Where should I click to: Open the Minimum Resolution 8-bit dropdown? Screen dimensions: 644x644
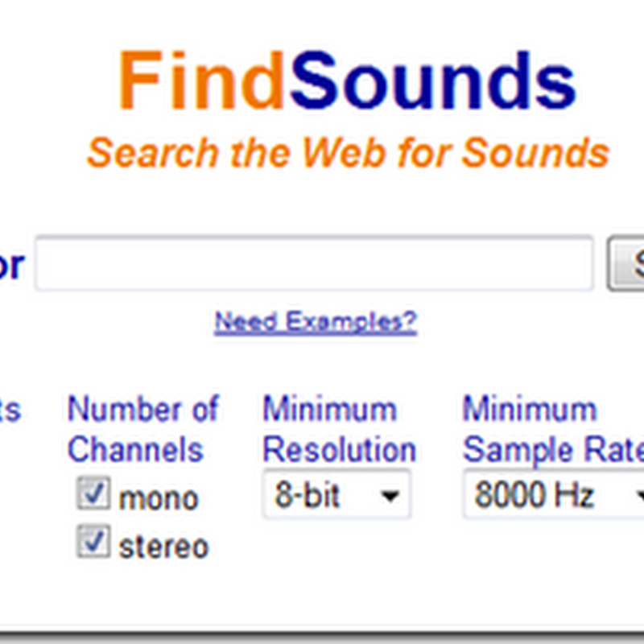[x=336, y=494]
